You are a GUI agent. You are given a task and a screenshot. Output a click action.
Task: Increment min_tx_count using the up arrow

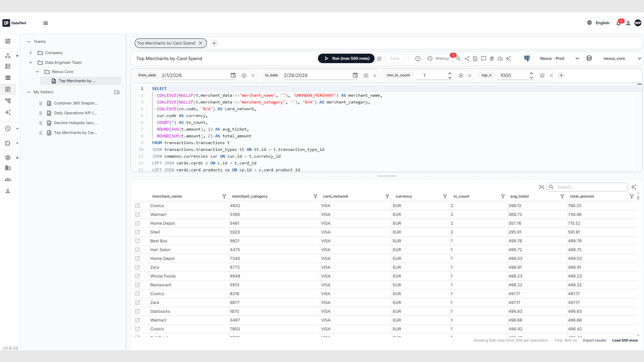(x=450, y=73)
